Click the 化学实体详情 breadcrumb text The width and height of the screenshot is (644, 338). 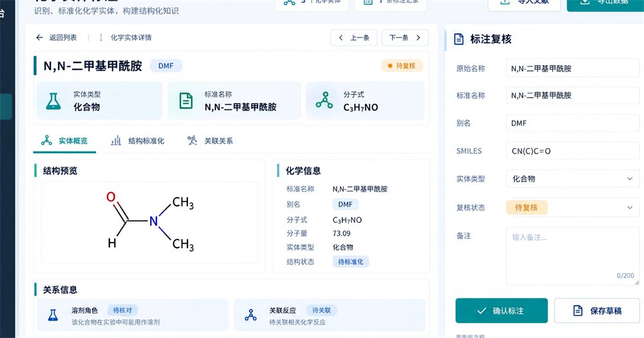pyautogui.click(x=131, y=37)
